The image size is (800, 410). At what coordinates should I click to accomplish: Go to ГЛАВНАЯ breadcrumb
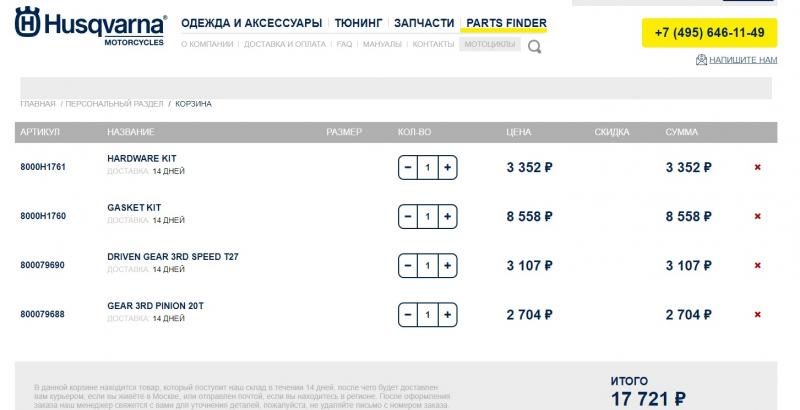pyautogui.click(x=38, y=104)
